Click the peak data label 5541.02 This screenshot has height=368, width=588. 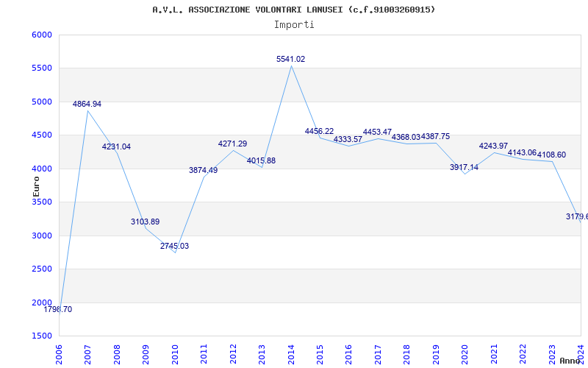pos(290,59)
